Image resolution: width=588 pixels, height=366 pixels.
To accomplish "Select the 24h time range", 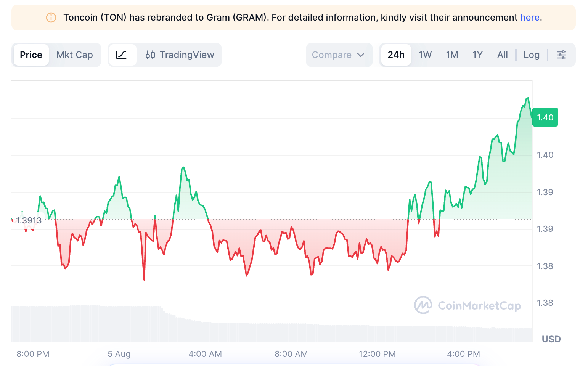I will click(396, 55).
